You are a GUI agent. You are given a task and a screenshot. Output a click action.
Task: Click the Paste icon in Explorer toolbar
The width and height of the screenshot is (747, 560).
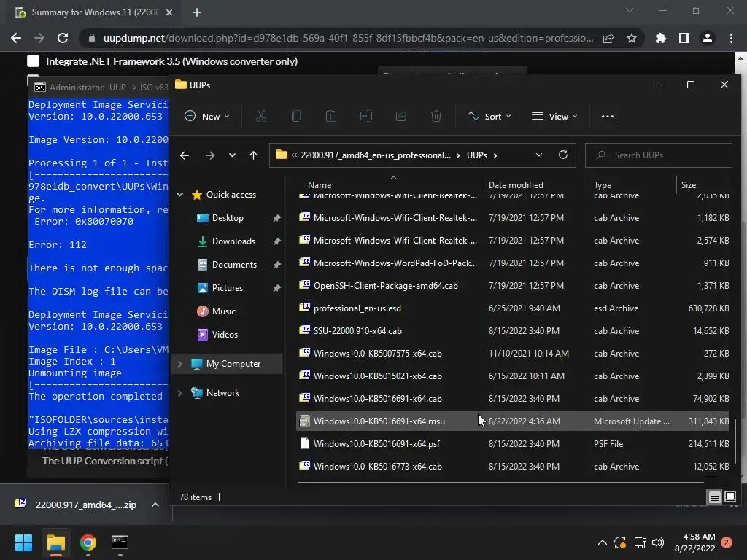tap(331, 116)
